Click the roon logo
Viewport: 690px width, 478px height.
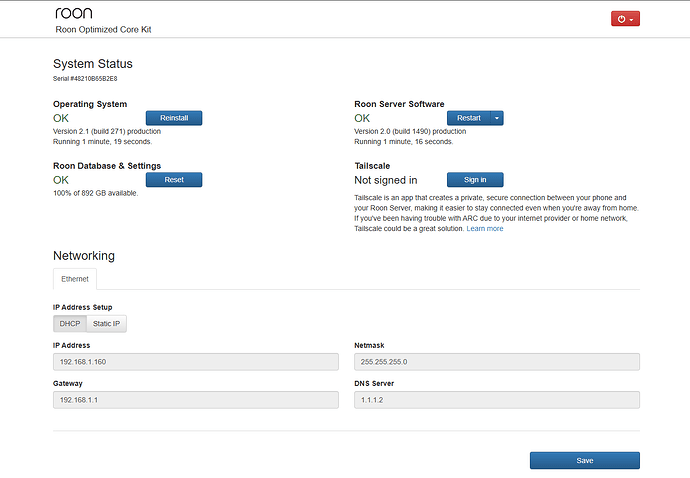(74, 13)
